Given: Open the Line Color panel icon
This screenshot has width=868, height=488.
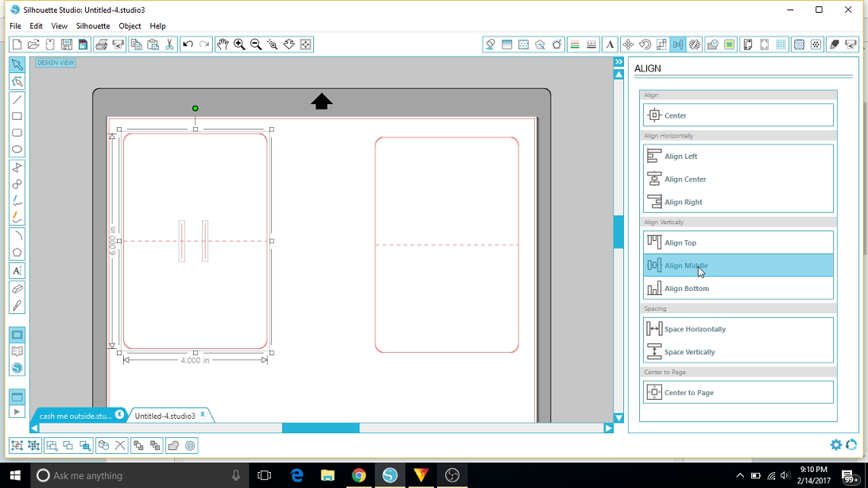Looking at the screenshot, I should pyautogui.click(x=575, y=45).
